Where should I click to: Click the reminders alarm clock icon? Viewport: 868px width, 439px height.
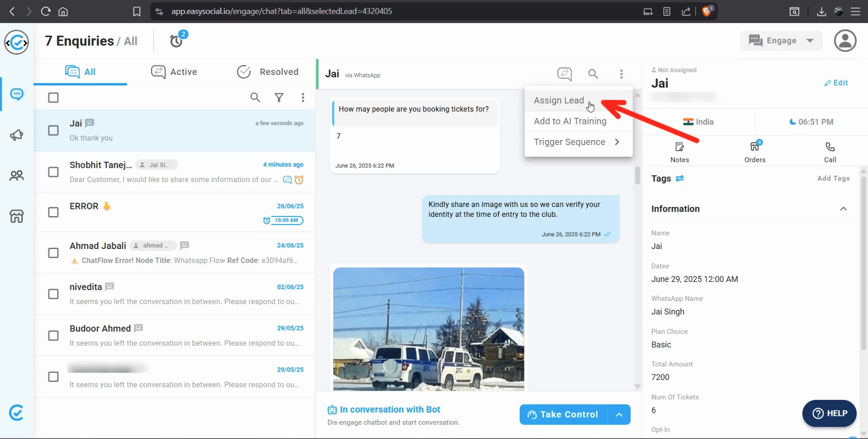(x=177, y=41)
